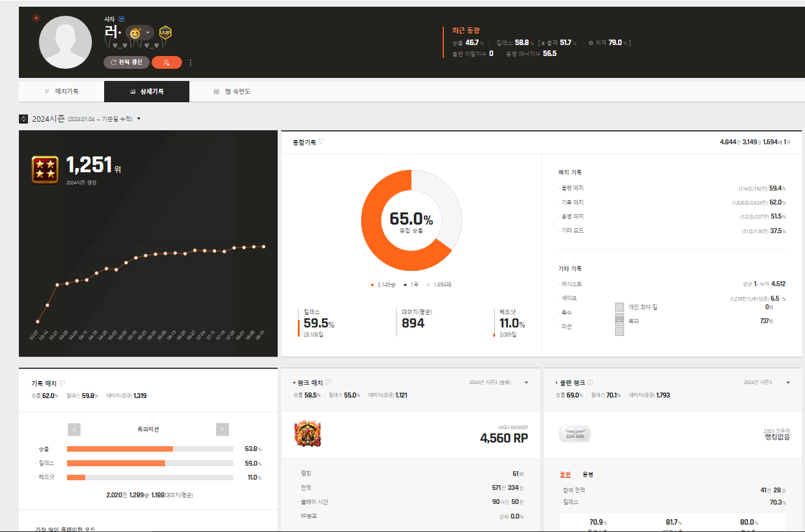The width and height of the screenshot is (805, 532).
Task: Click the four-star season rank badge
Action: point(45,169)
